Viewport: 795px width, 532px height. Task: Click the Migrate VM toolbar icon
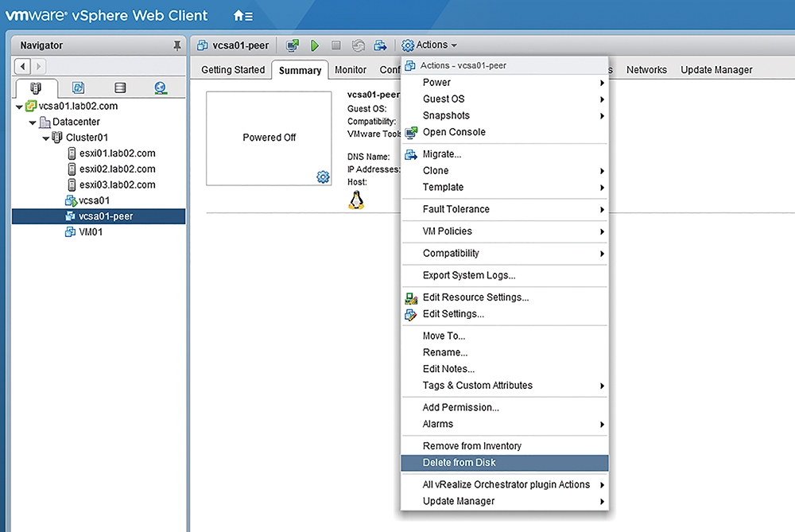coord(380,45)
